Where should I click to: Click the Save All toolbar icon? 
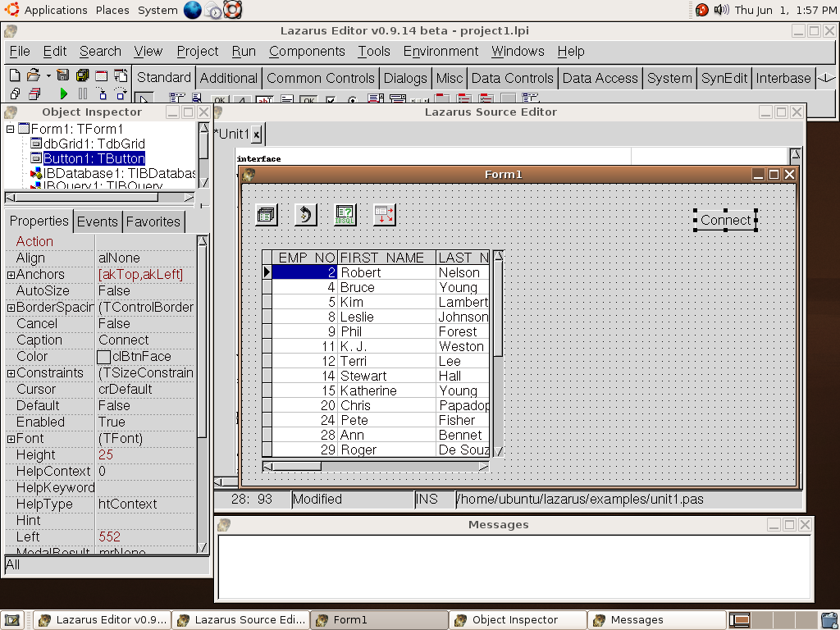coord(82,75)
